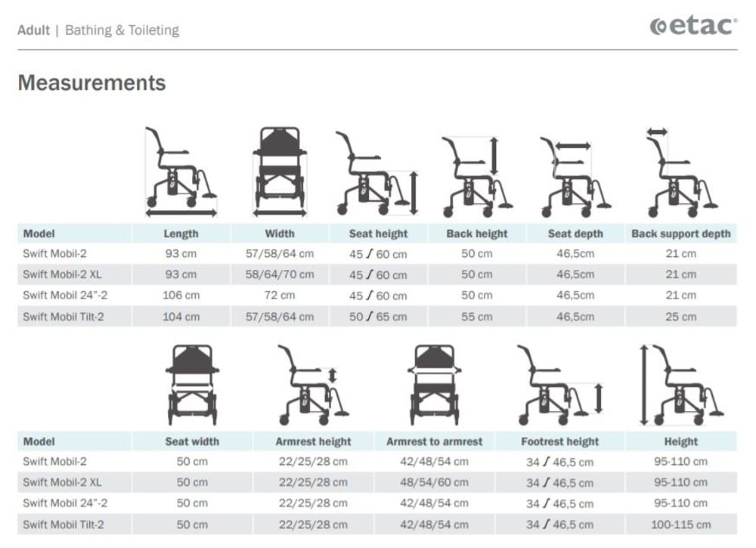Image resolution: width=756 pixels, height=548 pixels.
Task: Select Swift Mobil Tilt-2 in the top table
Action: click(64, 317)
